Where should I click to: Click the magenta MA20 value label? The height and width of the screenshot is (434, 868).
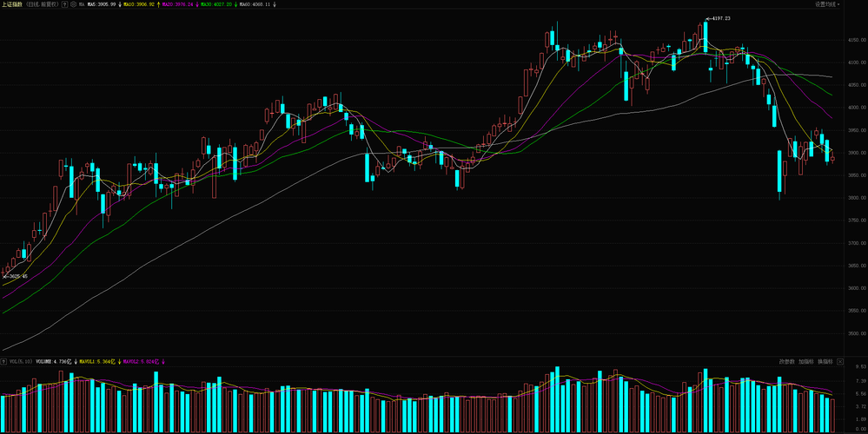tap(178, 3)
